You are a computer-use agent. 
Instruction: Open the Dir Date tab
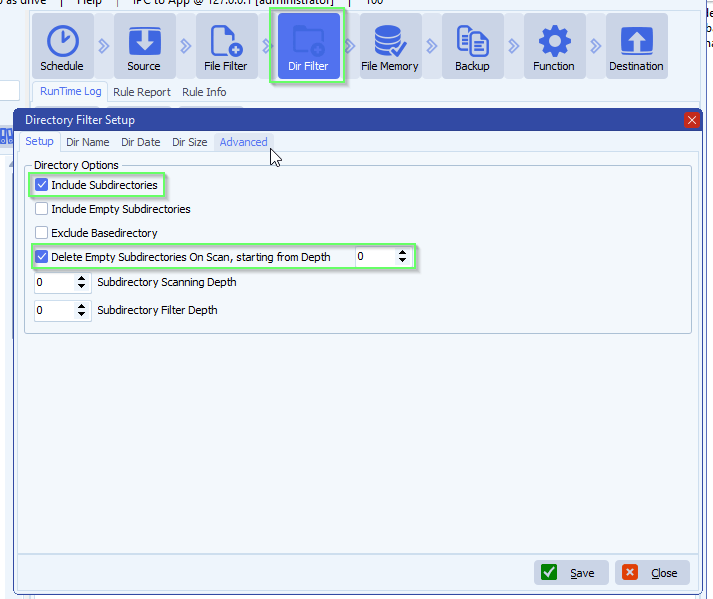point(141,142)
